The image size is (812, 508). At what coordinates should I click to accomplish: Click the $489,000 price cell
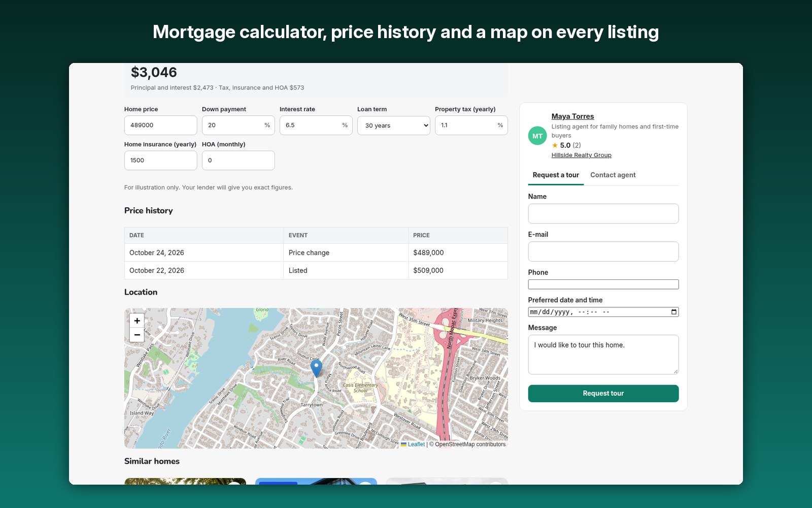click(x=458, y=252)
